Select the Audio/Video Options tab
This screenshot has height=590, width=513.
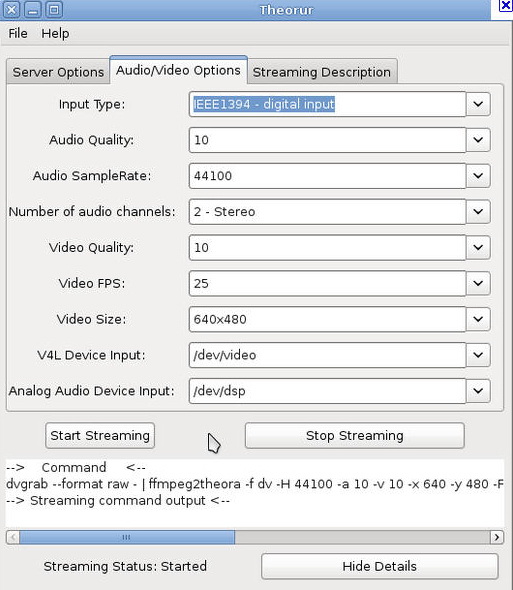tap(178, 70)
